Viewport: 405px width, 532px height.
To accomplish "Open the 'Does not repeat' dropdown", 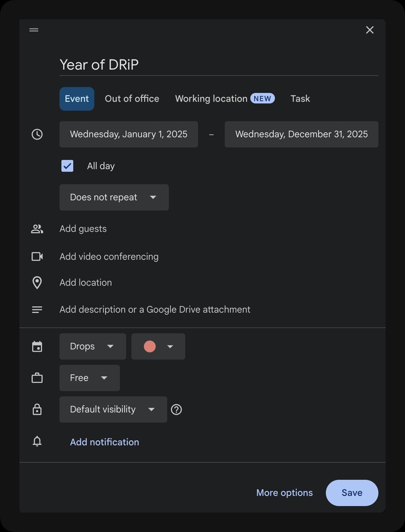I will point(114,197).
